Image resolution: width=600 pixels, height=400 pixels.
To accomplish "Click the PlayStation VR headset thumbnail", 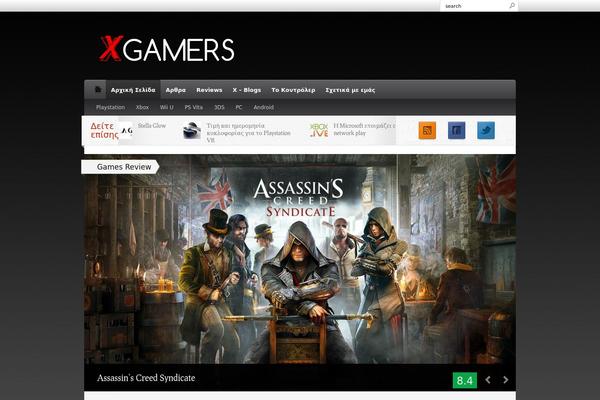I will coord(192,131).
